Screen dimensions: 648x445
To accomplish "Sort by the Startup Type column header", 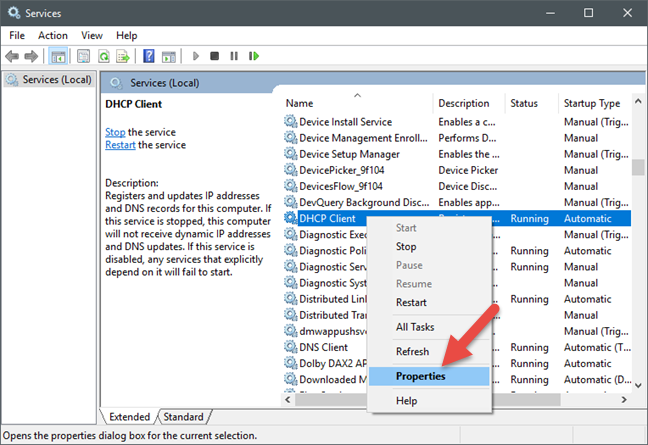I will point(595,103).
